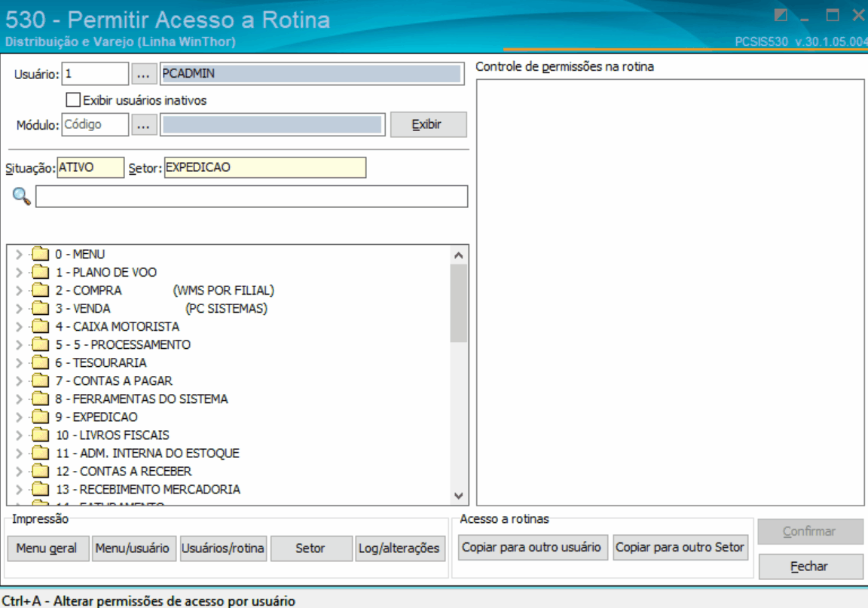Click the folder icon for 0 - MENU

40,254
